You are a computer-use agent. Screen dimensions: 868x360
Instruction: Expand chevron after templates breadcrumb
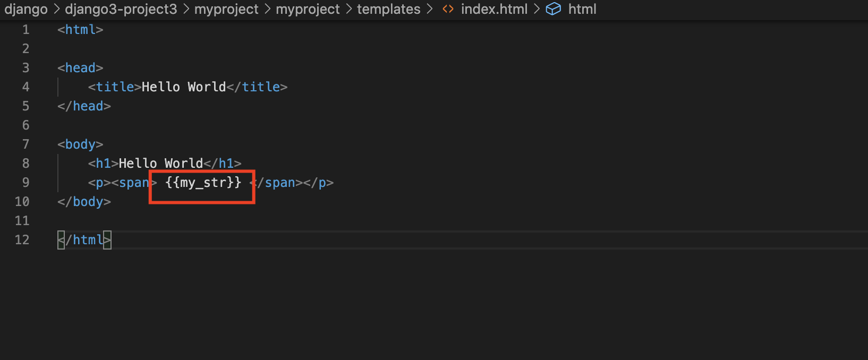[x=429, y=9]
